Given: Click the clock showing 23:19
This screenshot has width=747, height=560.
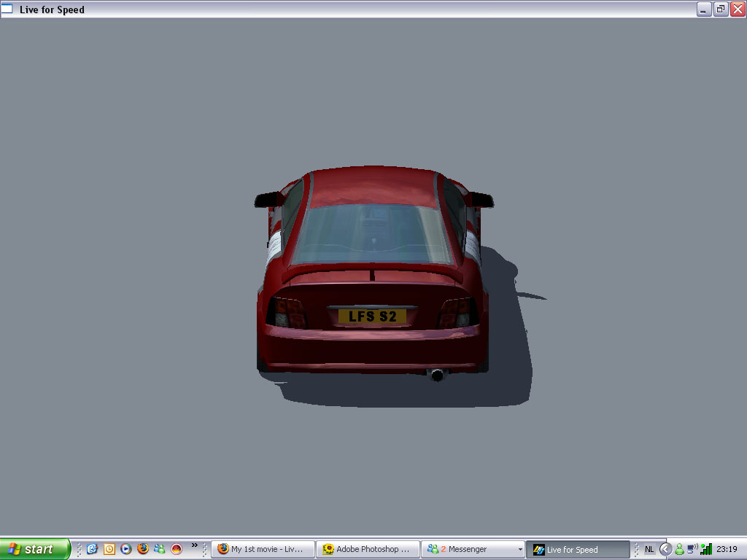Looking at the screenshot, I should 727,549.
